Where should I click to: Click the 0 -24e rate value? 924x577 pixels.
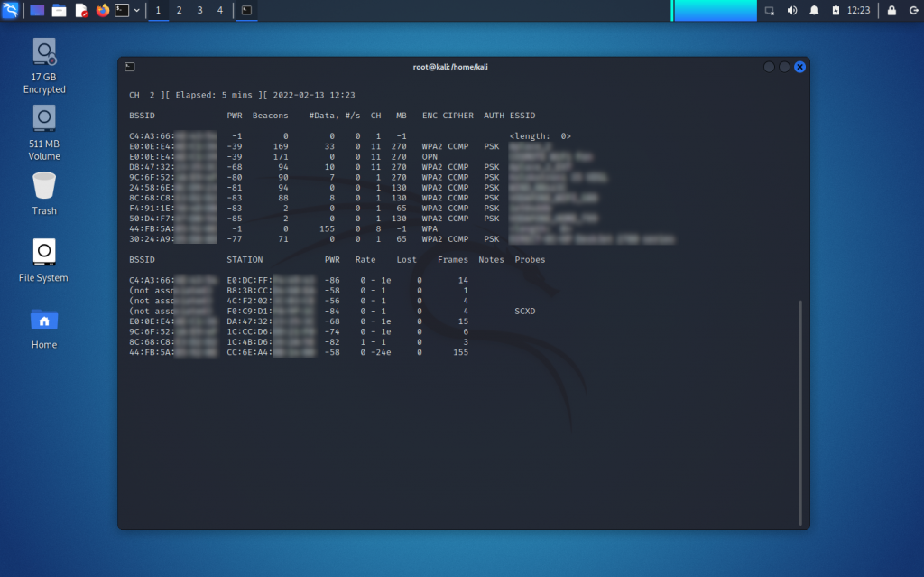pyautogui.click(x=375, y=352)
